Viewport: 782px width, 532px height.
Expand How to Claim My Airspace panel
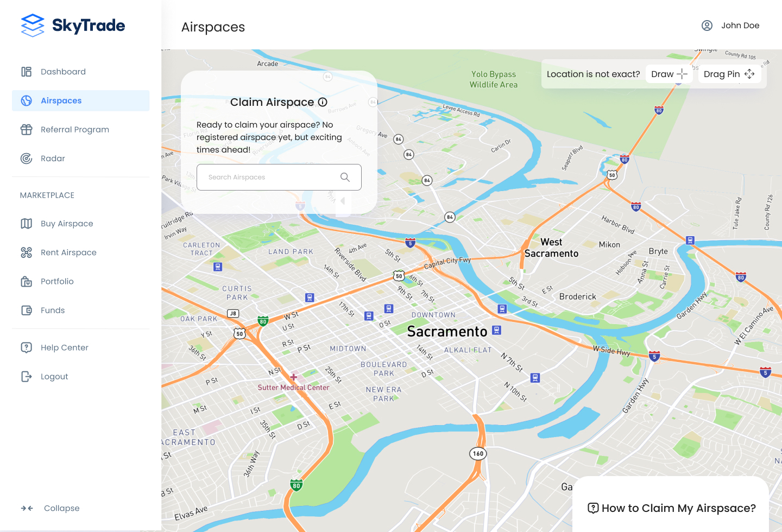point(672,508)
